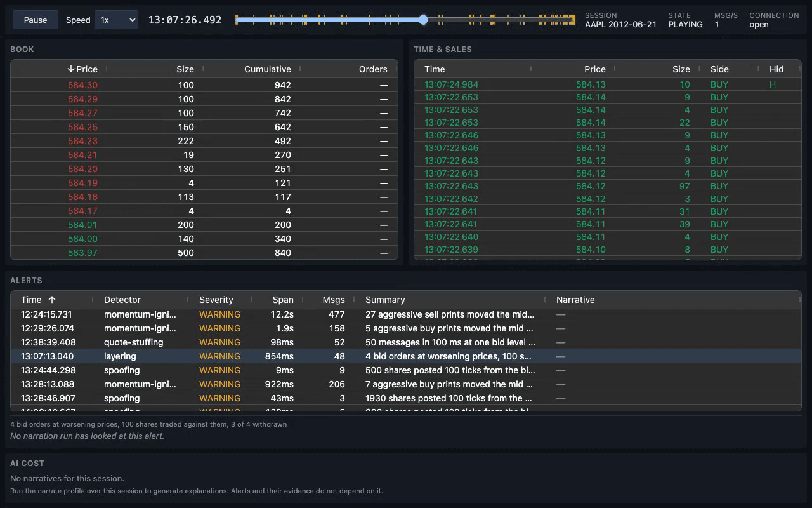Select the 97-share trade at 584.12
The width and height of the screenshot is (812, 508).
[x=607, y=186]
